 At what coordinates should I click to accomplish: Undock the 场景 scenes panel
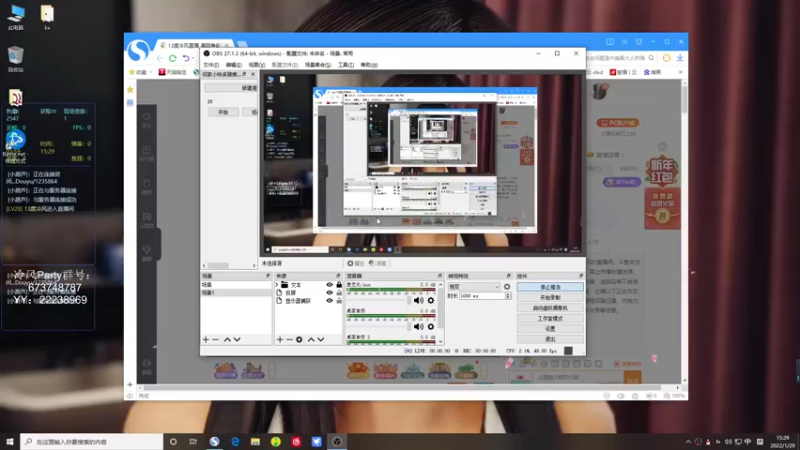point(268,276)
